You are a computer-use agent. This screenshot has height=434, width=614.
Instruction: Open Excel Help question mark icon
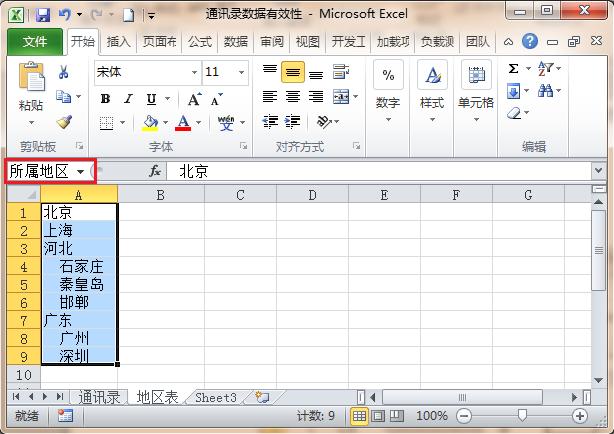[530, 41]
